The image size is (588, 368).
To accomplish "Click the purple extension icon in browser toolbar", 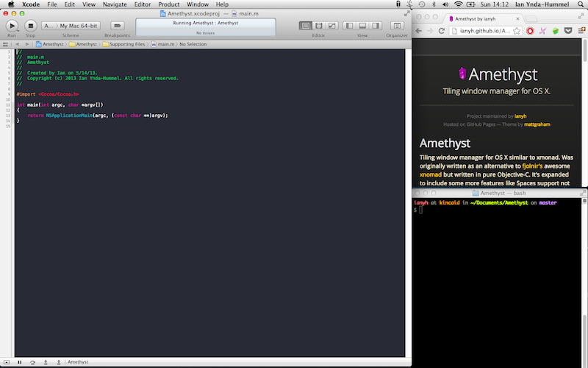I will [542, 31].
